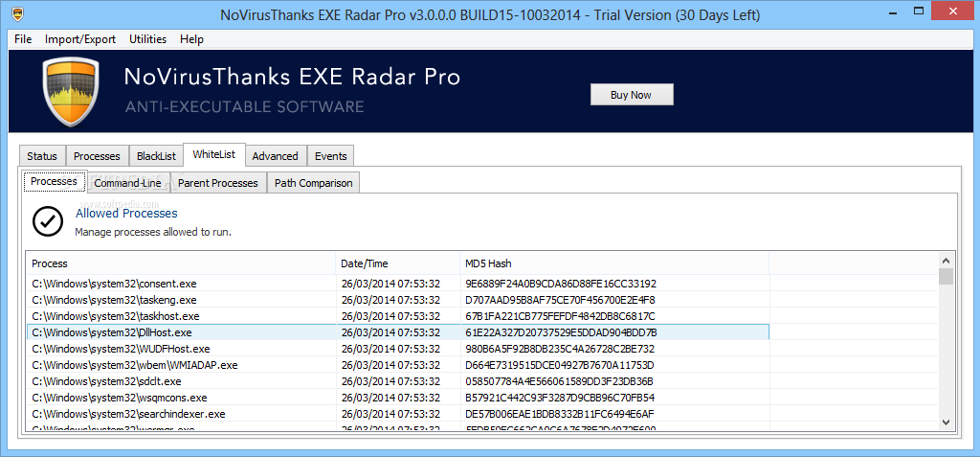Select the searchindexer.exe row
Viewport: 980px width, 457px height.
point(397,414)
